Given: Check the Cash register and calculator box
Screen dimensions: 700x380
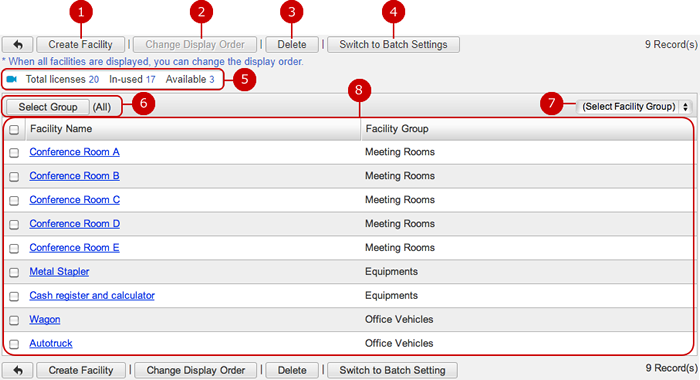Looking at the screenshot, I should coord(14,296).
